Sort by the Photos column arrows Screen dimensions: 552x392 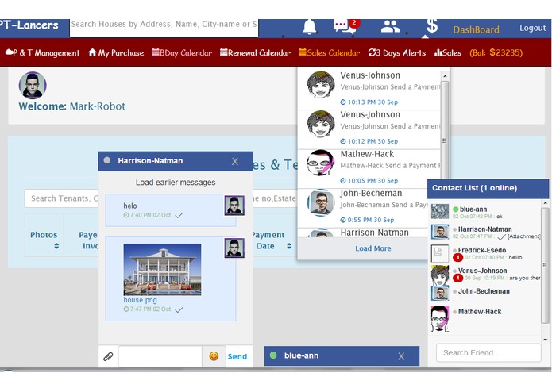coord(56,246)
